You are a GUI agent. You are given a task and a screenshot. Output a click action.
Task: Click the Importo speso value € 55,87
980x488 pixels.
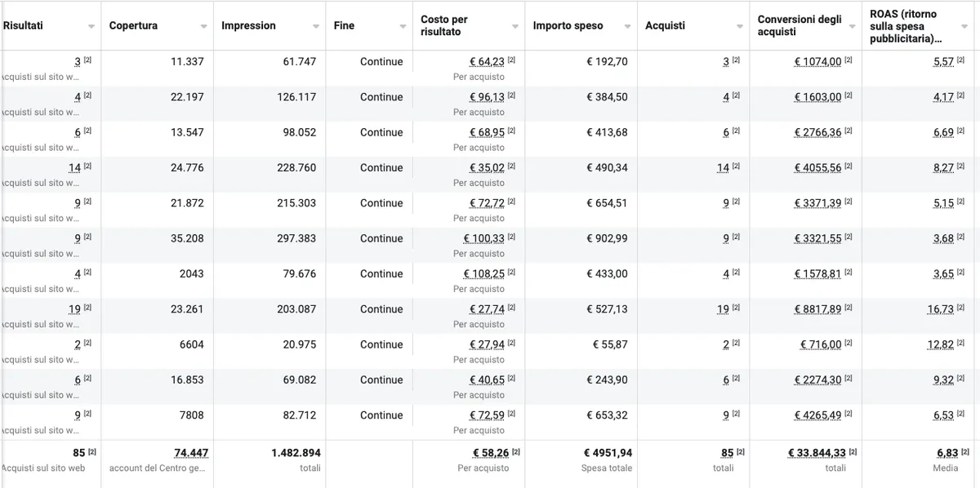(610, 344)
